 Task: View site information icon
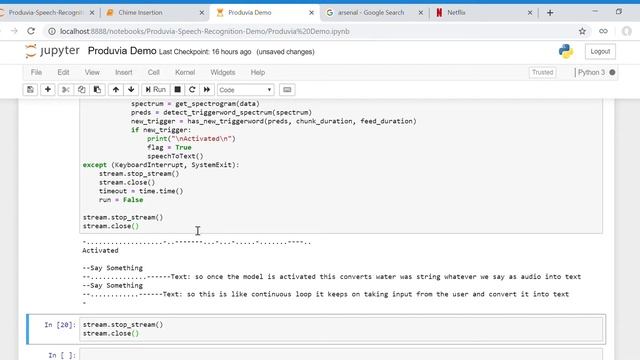pyautogui.click(x=52, y=31)
